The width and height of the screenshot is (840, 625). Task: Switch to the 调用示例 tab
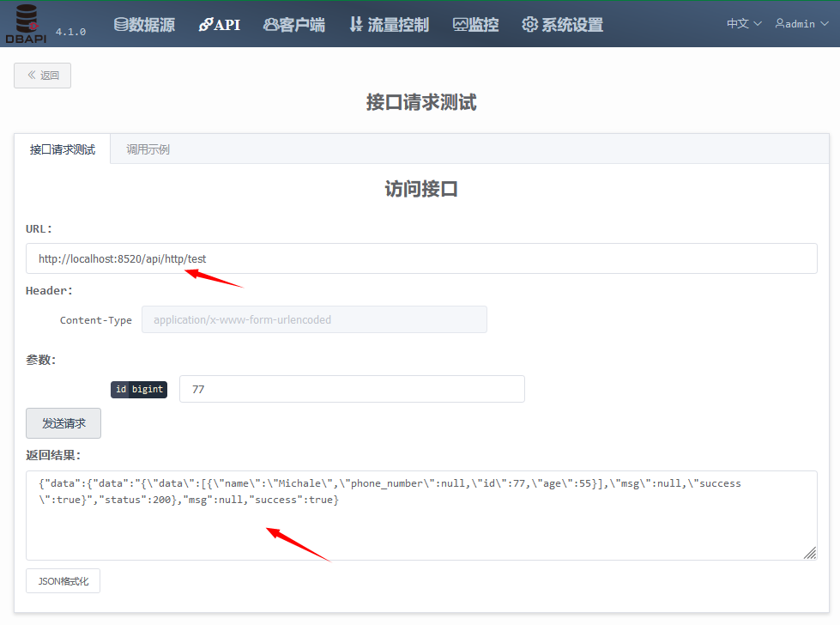[145, 148]
